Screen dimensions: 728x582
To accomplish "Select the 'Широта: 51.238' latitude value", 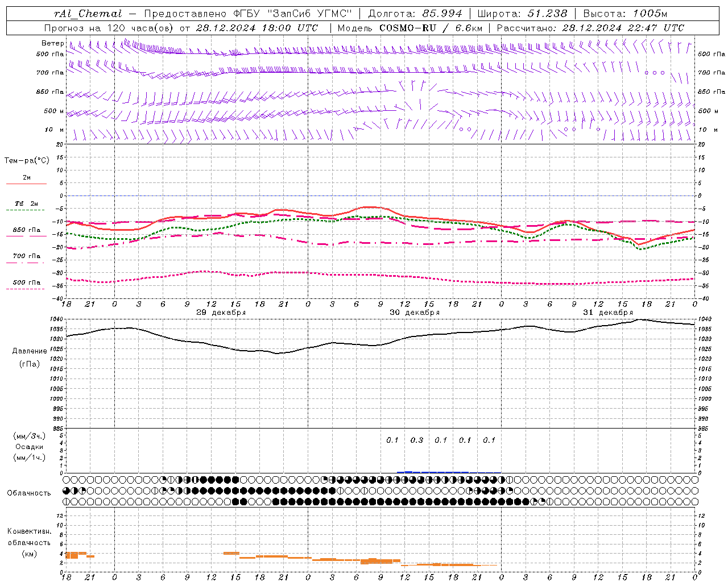I will pyautogui.click(x=522, y=14).
